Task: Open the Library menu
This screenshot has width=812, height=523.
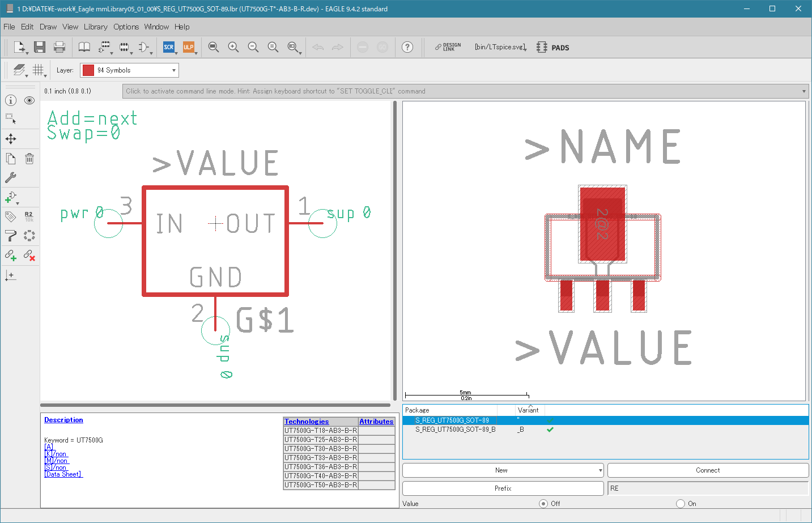Action: click(x=95, y=27)
